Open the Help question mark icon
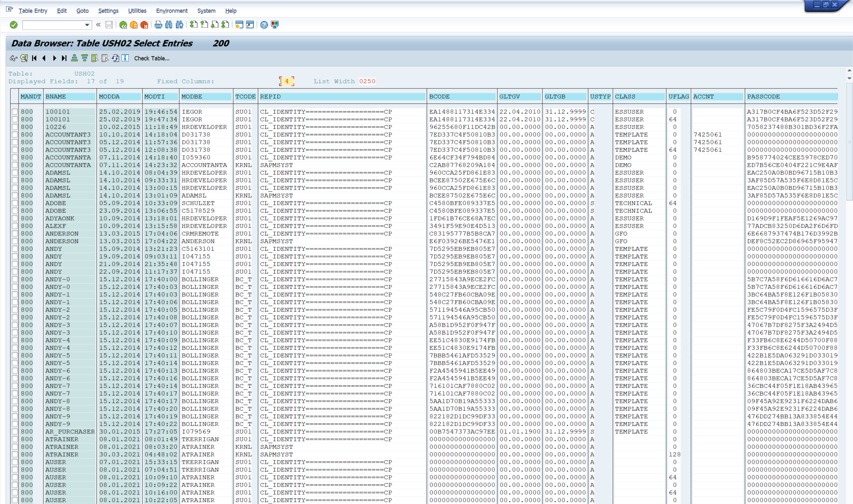Image resolution: width=853 pixels, height=504 pixels. pos(264,25)
